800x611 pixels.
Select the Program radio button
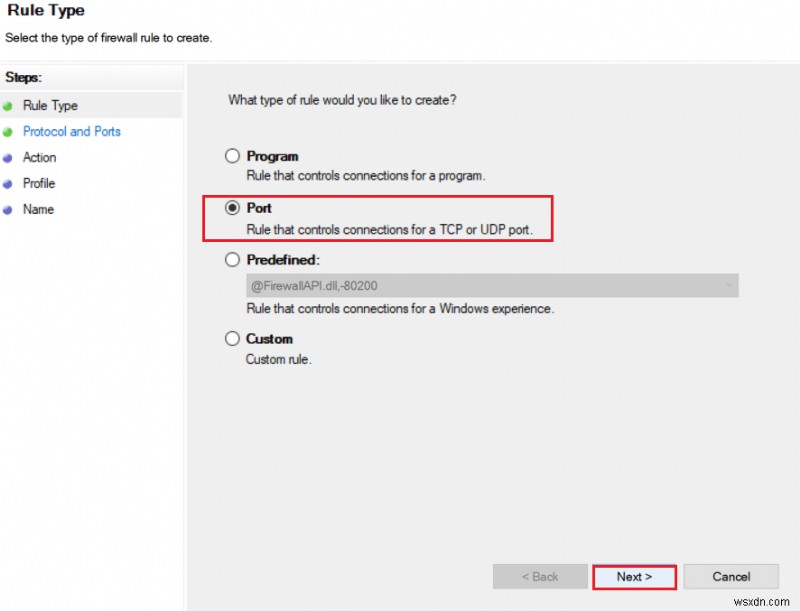(x=233, y=156)
